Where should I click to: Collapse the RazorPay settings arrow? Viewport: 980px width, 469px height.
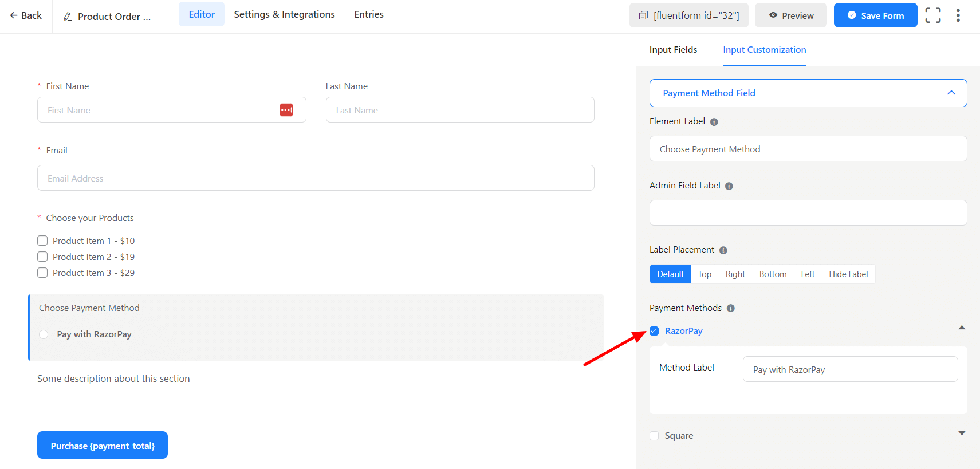pyautogui.click(x=961, y=328)
